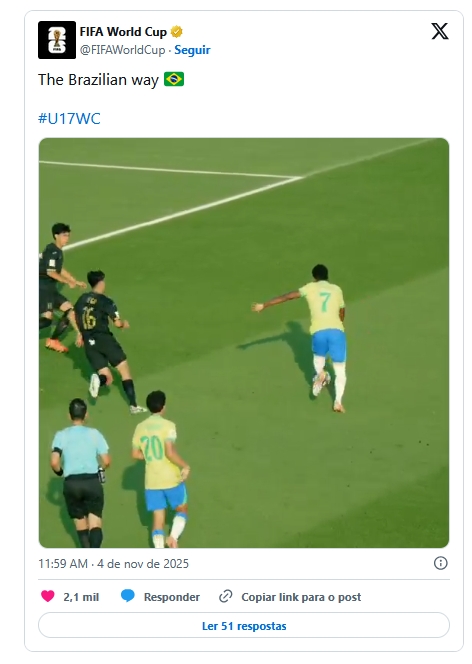The width and height of the screenshot is (472, 664).
Task: Click the @FIFAWorldCup handle
Action: tap(122, 50)
